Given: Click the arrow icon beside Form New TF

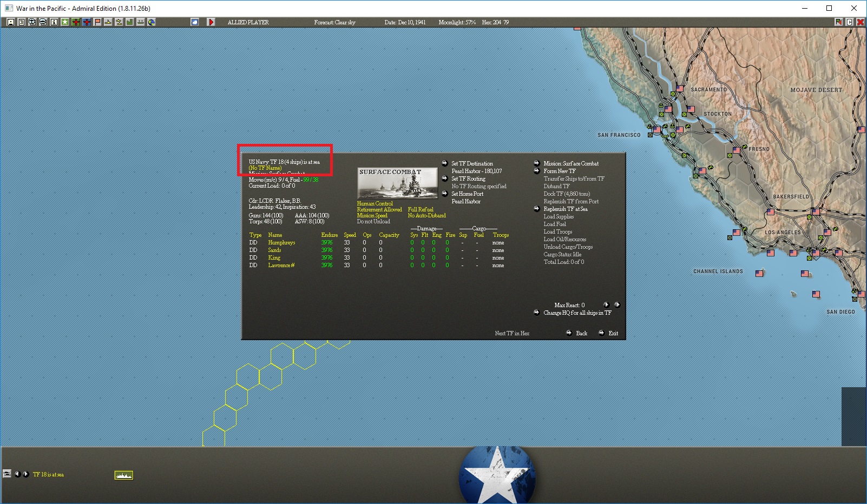Looking at the screenshot, I should 536,171.
